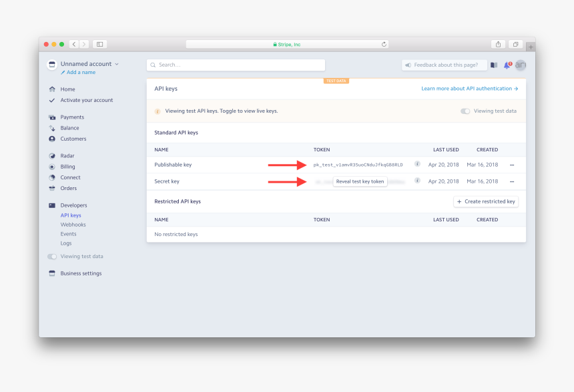This screenshot has width=574, height=392.
Task: Go to Payments section
Action: click(72, 117)
